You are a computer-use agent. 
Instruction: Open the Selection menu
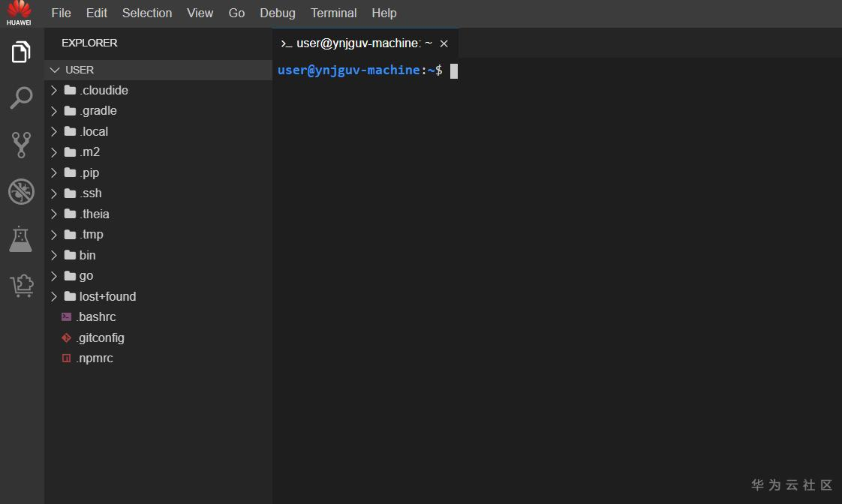coord(147,13)
